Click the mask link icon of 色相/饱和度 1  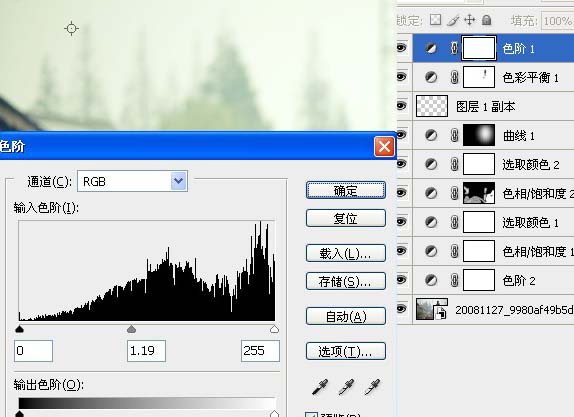pos(454,251)
